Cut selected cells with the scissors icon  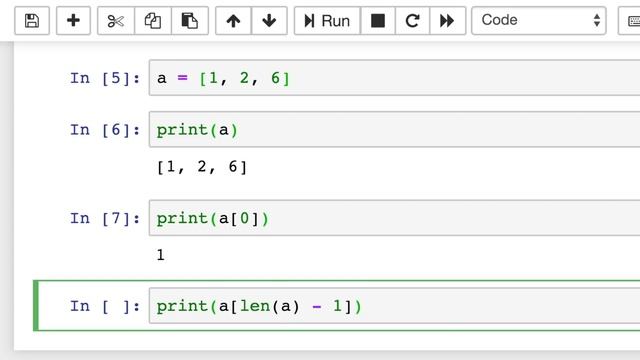click(116, 21)
